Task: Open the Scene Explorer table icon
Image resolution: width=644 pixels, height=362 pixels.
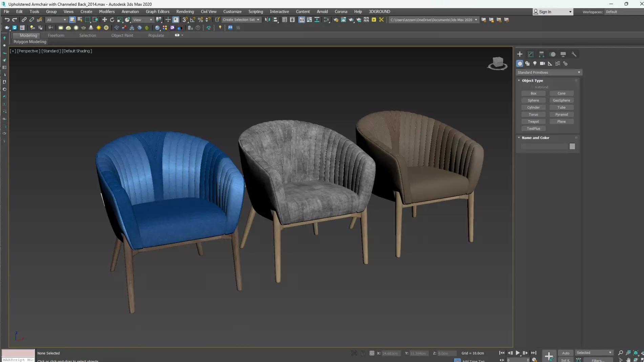Action: click(285, 20)
